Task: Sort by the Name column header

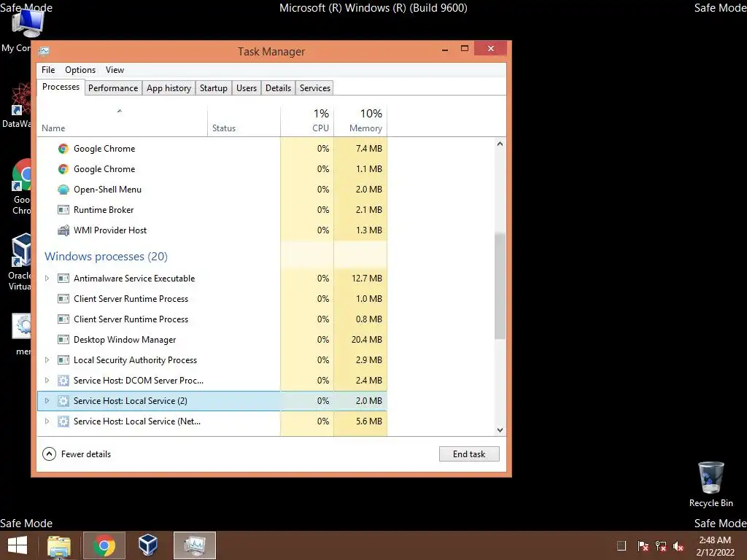Action: (x=122, y=122)
